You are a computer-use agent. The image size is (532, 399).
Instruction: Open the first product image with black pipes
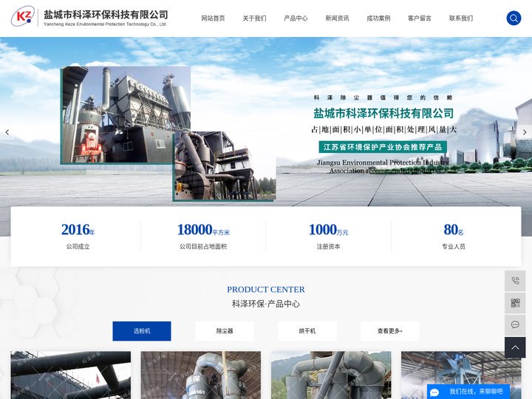pos(71,375)
